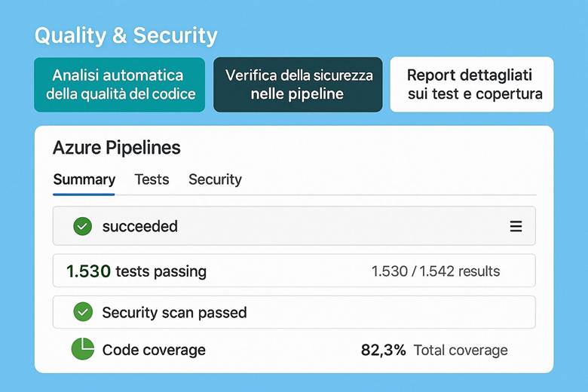Open the 1.530 tests passing row
The height and width of the screenshot is (392, 588).
point(294,271)
